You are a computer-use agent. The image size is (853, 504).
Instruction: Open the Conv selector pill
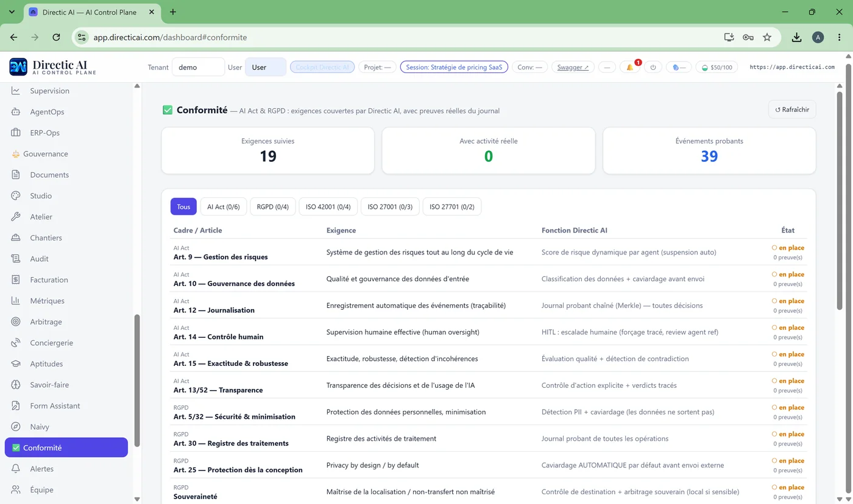coord(529,67)
